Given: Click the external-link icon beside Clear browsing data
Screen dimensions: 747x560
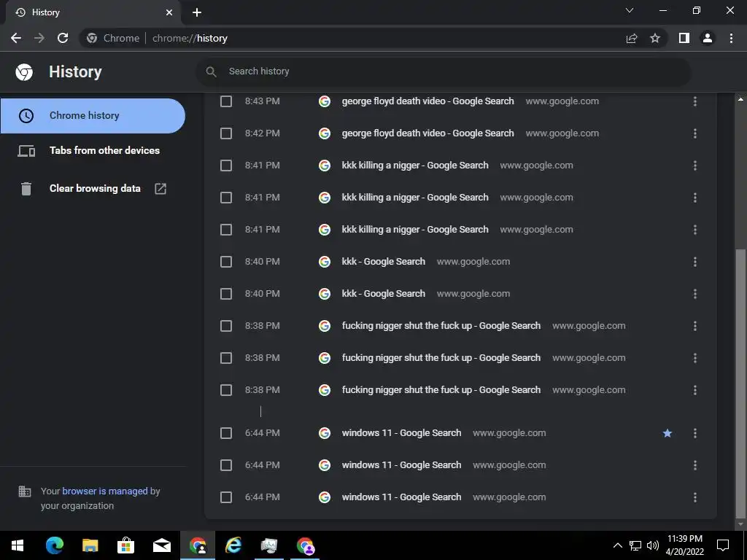Looking at the screenshot, I should coord(160,189).
